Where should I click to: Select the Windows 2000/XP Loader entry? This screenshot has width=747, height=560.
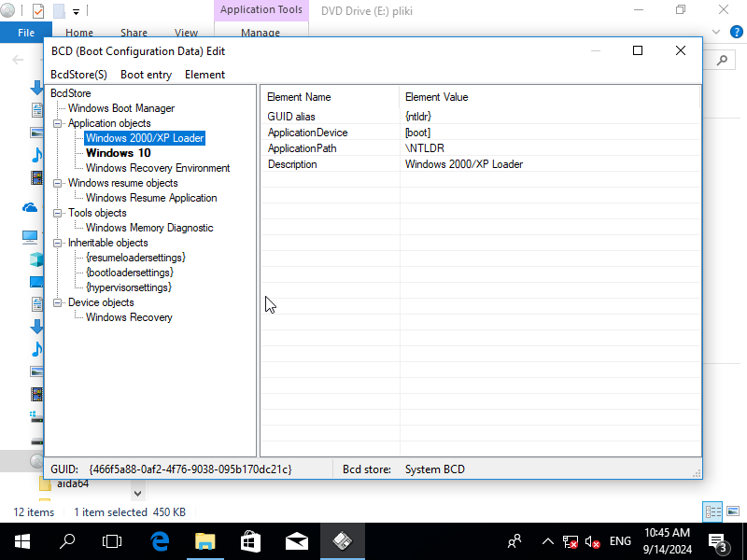pos(145,138)
